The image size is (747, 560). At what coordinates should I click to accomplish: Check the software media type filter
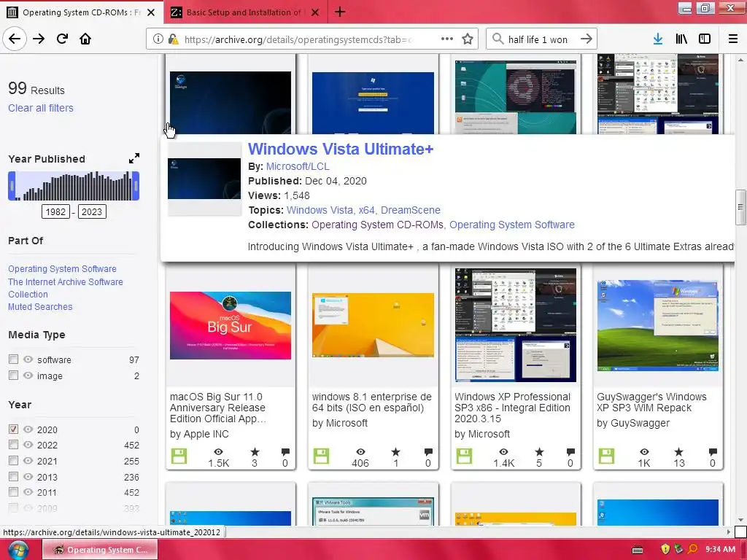tap(13, 359)
